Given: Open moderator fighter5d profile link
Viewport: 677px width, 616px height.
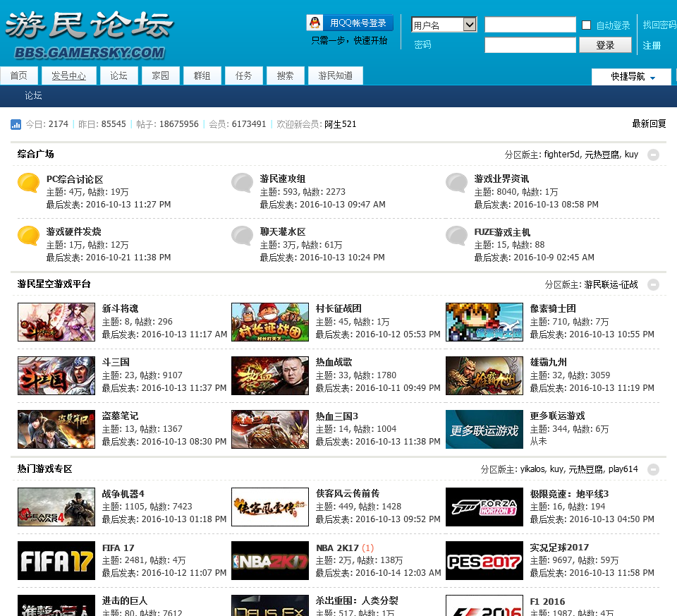Looking at the screenshot, I should pos(562,155).
